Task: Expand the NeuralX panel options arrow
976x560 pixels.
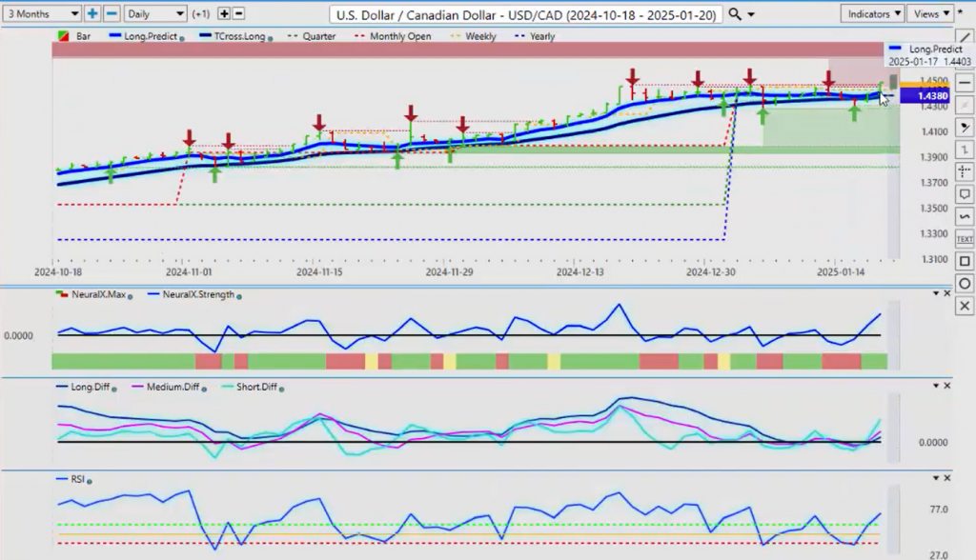Action: pyautogui.click(x=933, y=293)
